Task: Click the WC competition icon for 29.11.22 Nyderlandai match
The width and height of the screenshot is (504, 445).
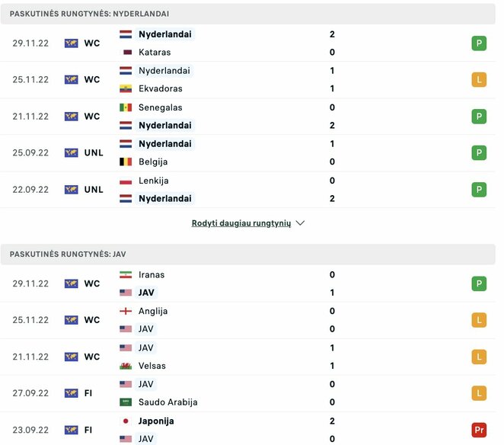Action: tap(72, 43)
